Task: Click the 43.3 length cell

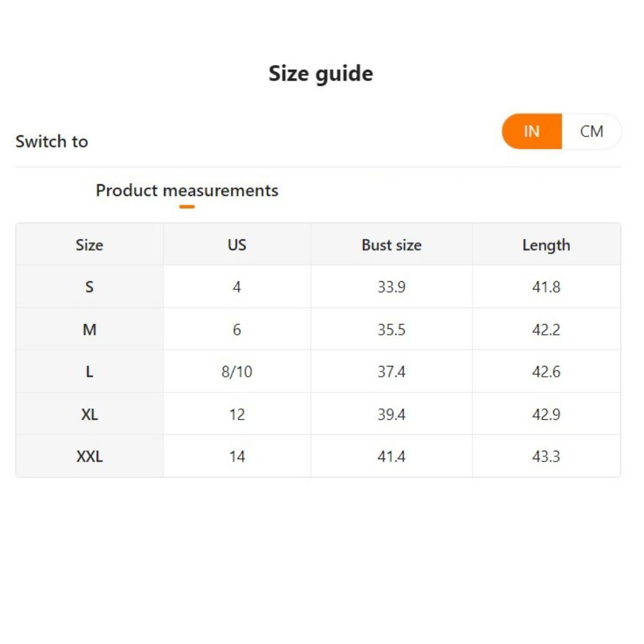Action: coord(546,457)
